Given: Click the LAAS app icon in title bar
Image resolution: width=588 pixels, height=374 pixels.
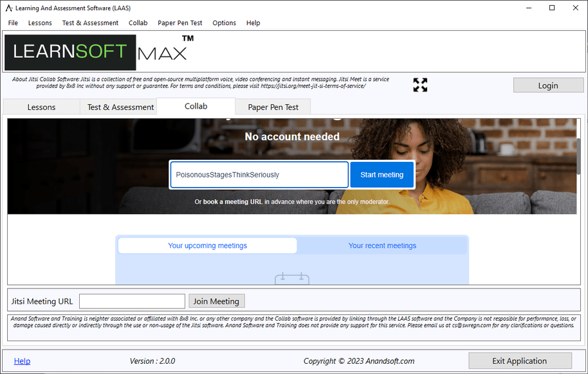Looking at the screenshot, I should click(x=9, y=8).
